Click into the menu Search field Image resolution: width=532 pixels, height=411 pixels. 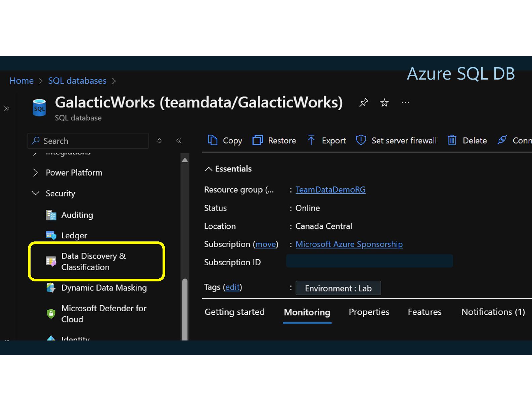(88, 141)
